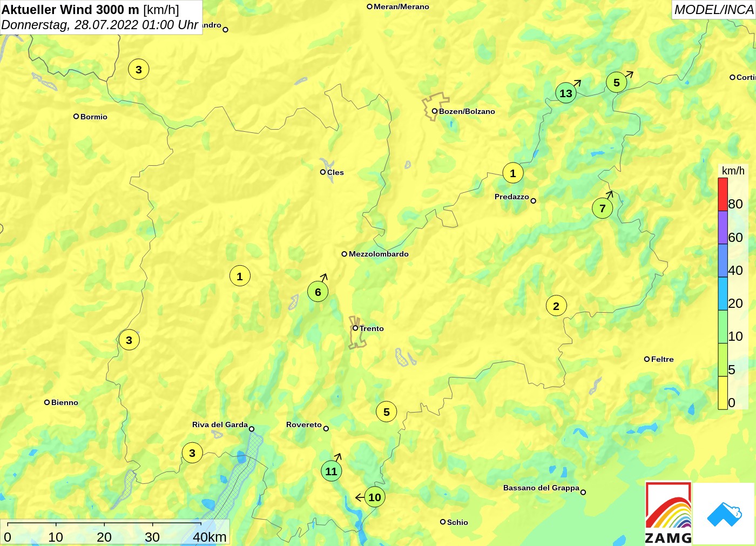Click the ZAMG logo
This screenshot has height=546, width=756.
tap(669, 513)
